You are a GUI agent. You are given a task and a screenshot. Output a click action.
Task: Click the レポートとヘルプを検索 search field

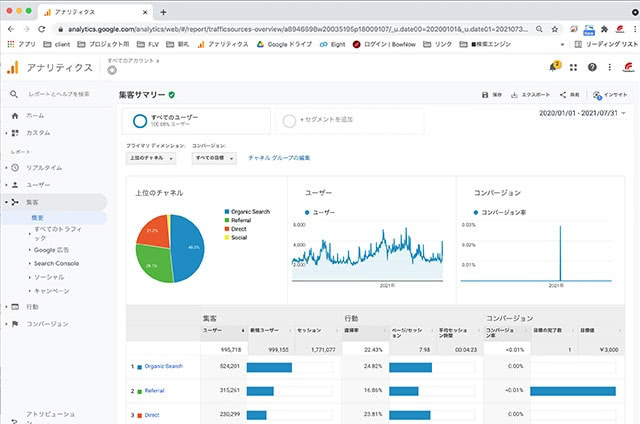click(x=59, y=94)
